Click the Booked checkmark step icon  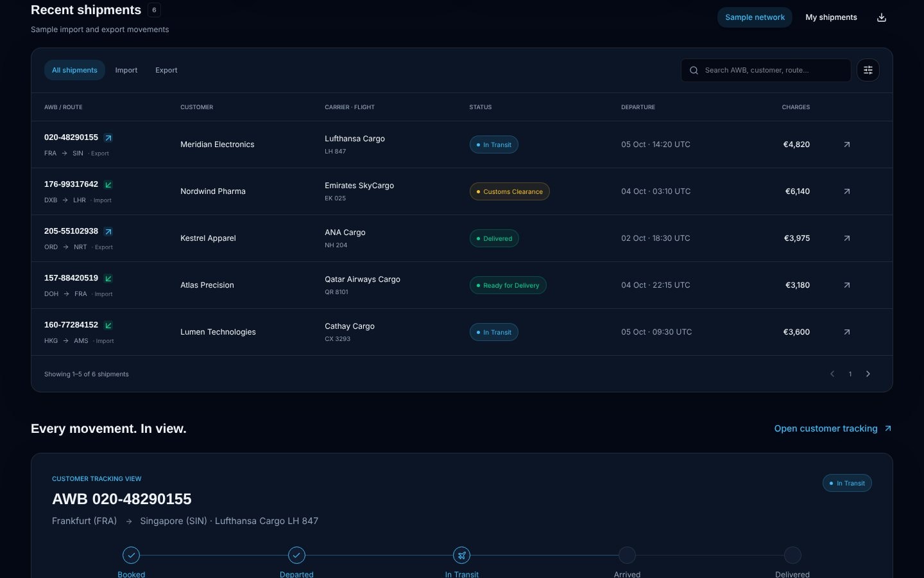131,555
